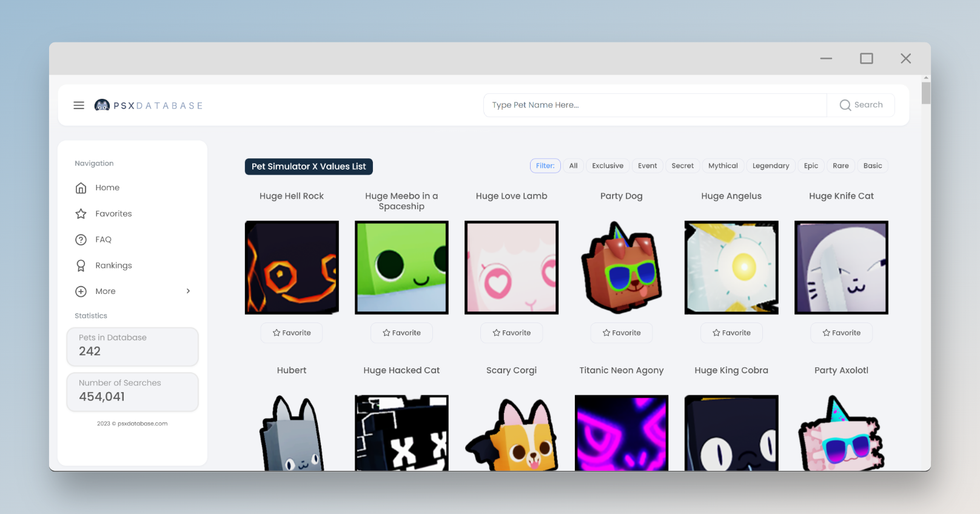Maximize the browser window
Screen dimensions: 980x514
pos(867,59)
